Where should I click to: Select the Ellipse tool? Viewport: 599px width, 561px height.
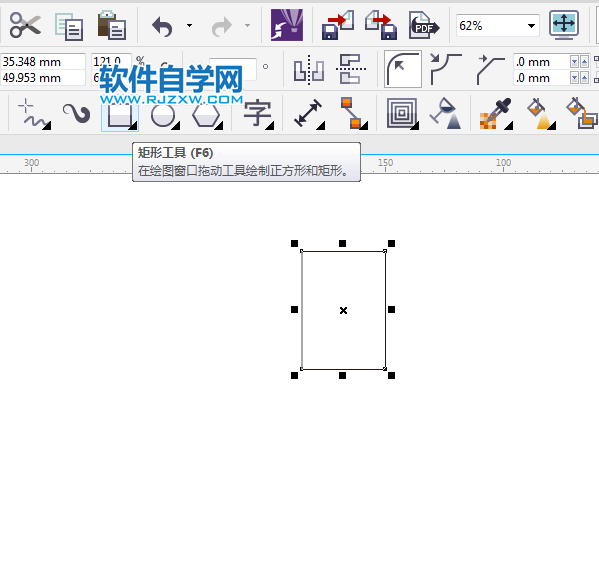click(165, 115)
